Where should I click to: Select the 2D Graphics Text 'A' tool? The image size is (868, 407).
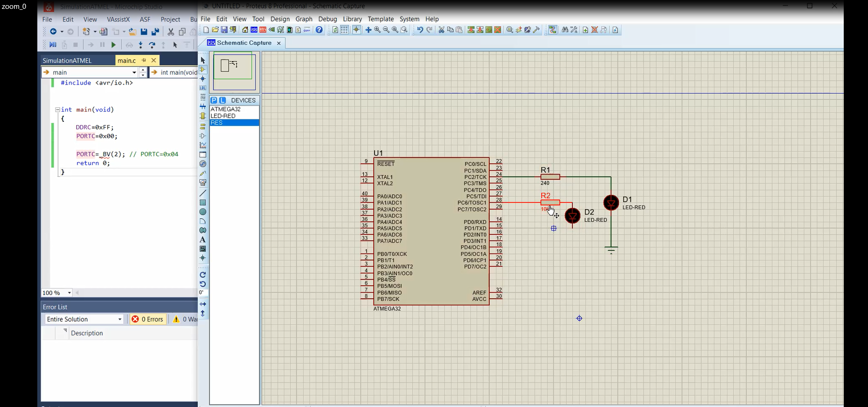[203, 239]
